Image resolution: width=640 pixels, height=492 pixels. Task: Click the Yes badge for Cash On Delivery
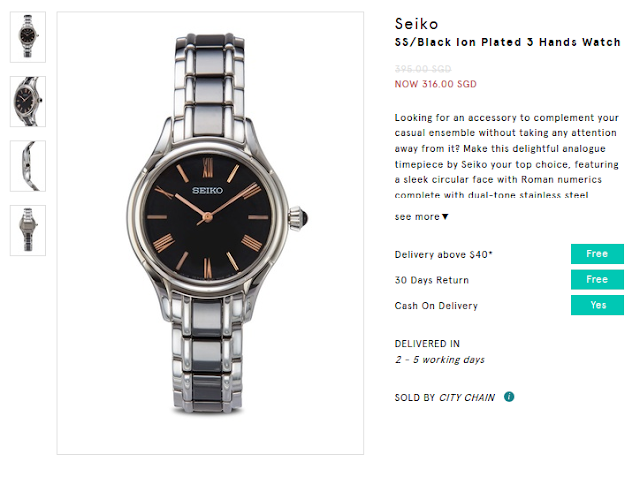pyautogui.click(x=597, y=305)
